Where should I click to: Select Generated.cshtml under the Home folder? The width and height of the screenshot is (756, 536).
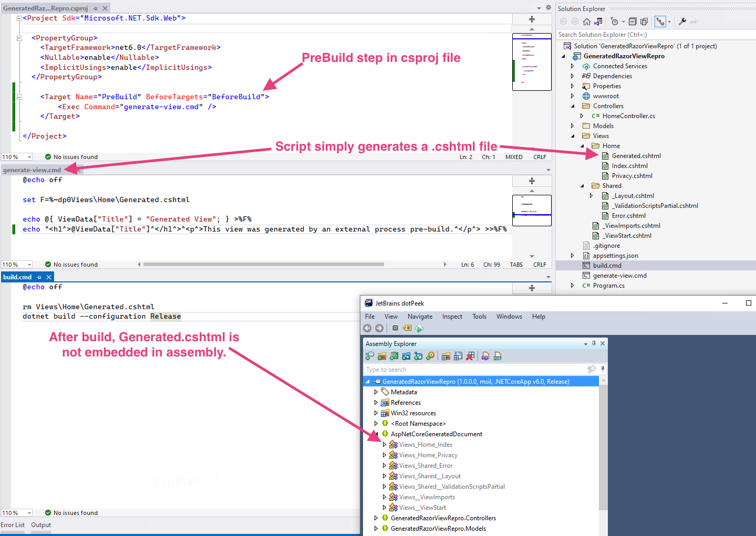[636, 155]
